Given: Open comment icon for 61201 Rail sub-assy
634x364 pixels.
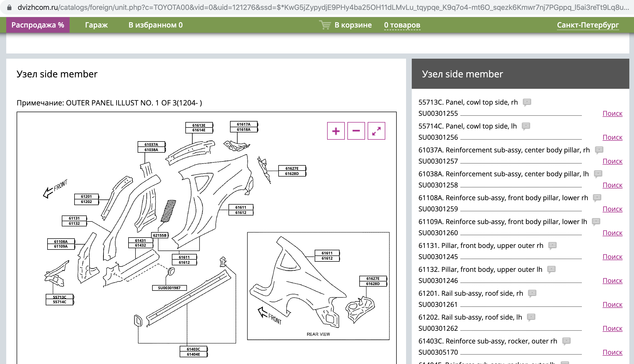Looking at the screenshot, I should [532, 293].
